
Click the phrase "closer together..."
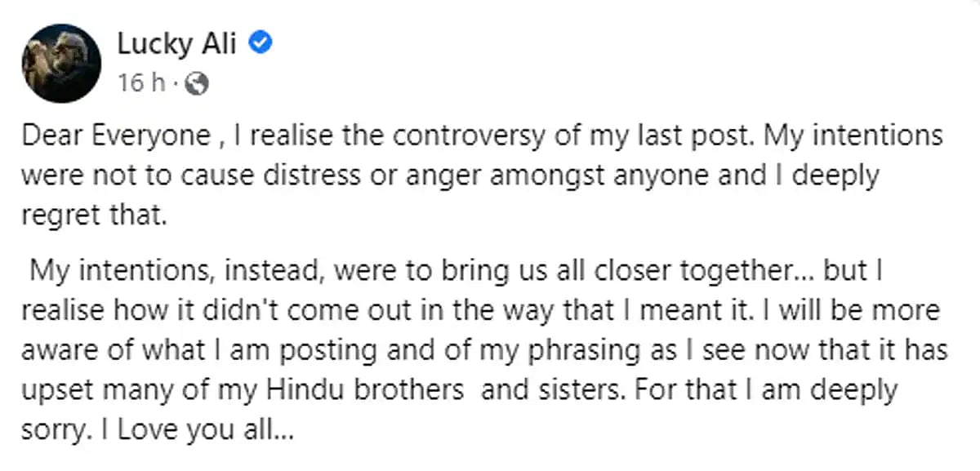[x=719, y=272]
